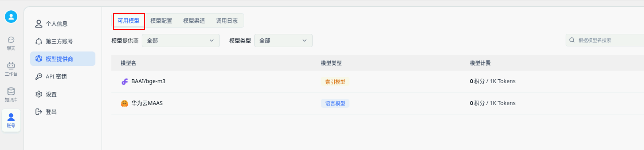Open 第三方账号 third-party accounts
The height and width of the screenshot is (150, 644).
point(59,42)
